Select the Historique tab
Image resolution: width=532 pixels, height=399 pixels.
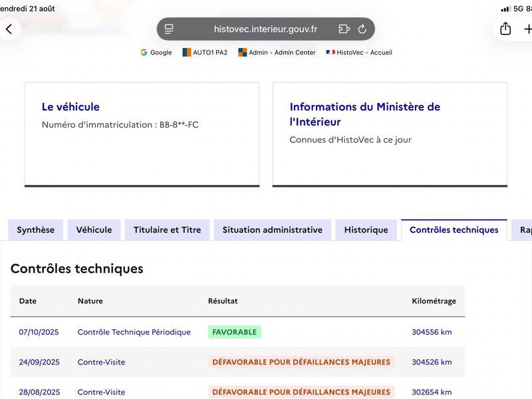366,230
